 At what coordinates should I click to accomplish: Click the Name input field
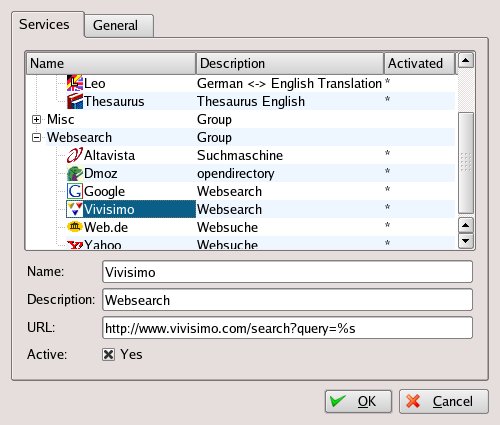(x=287, y=272)
